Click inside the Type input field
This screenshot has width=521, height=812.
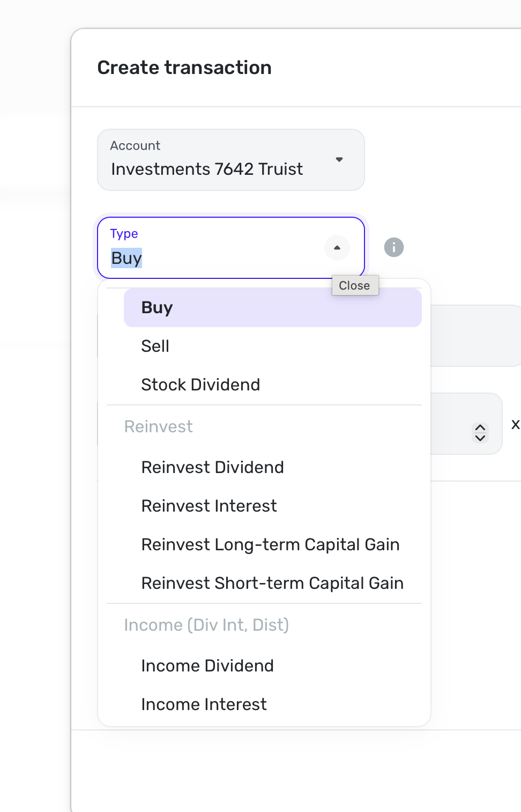click(214, 258)
